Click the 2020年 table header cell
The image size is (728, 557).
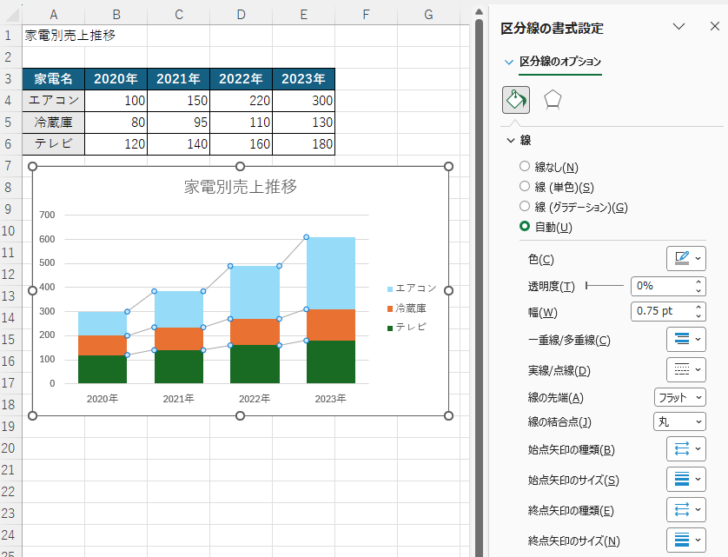(116, 79)
